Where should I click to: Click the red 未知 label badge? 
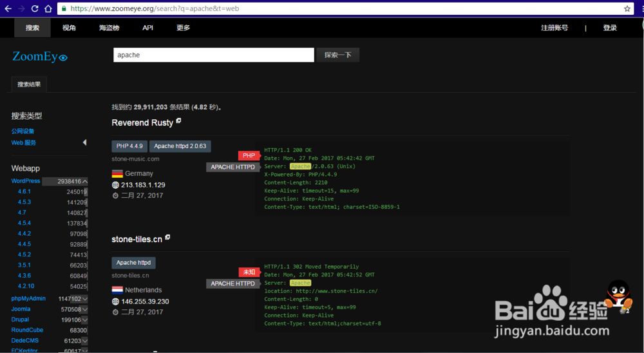[249, 272]
